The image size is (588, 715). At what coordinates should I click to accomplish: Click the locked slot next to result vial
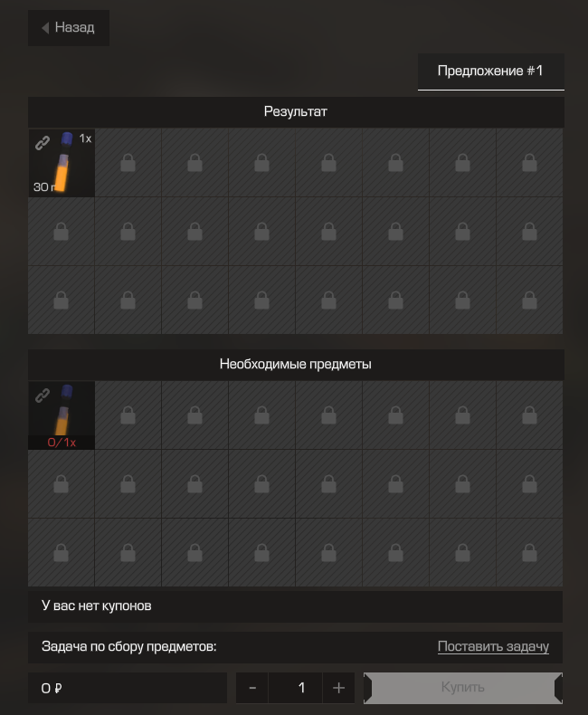tap(128, 163)
